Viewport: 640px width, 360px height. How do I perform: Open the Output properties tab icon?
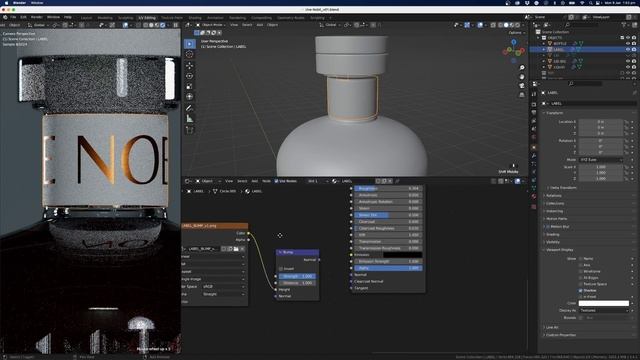[x=534, y=113]
